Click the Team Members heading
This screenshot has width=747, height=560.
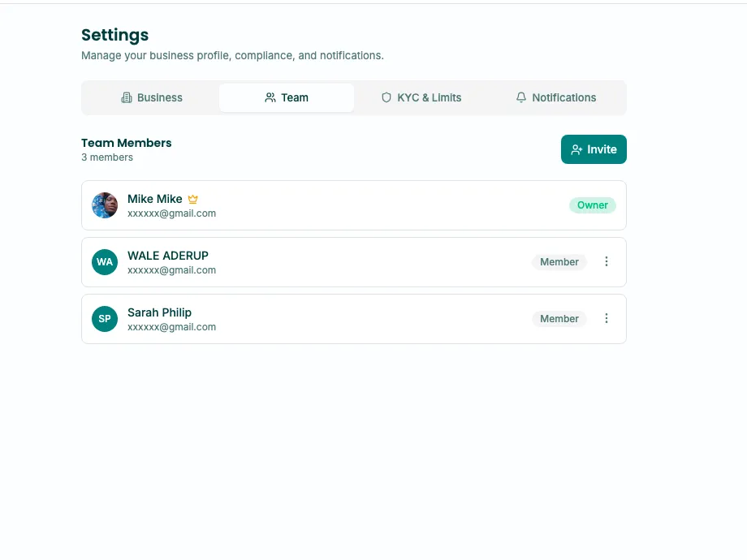pyautogui.click(x=126, y=143)
